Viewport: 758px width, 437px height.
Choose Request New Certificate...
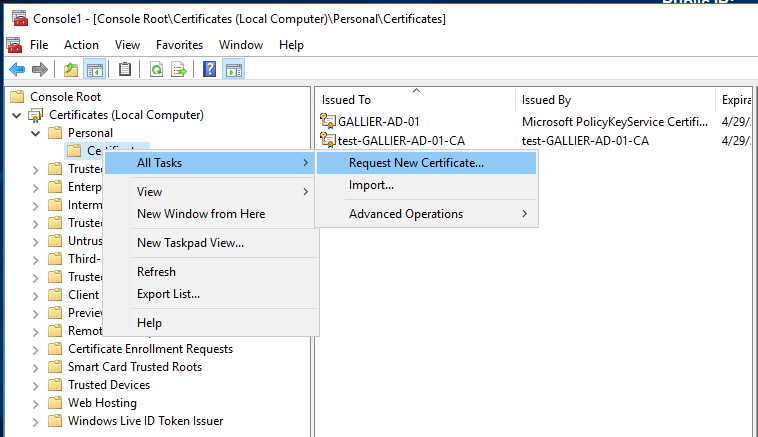click(426, 163)
